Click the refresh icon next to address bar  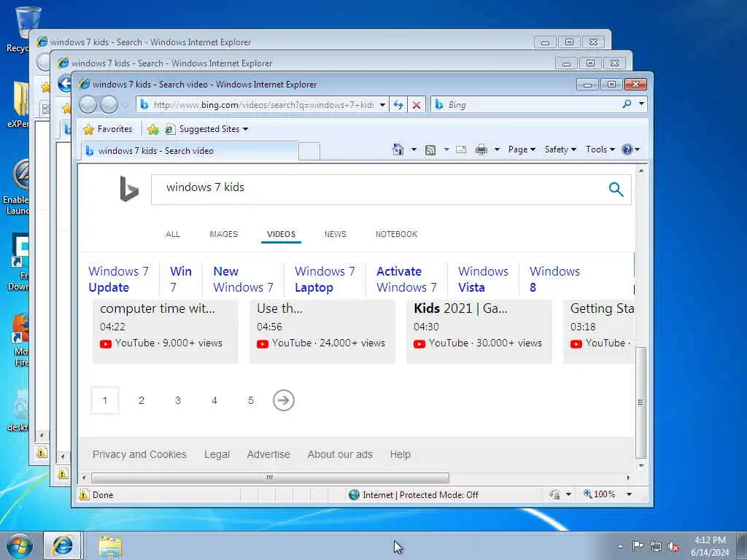coord(398,105)
